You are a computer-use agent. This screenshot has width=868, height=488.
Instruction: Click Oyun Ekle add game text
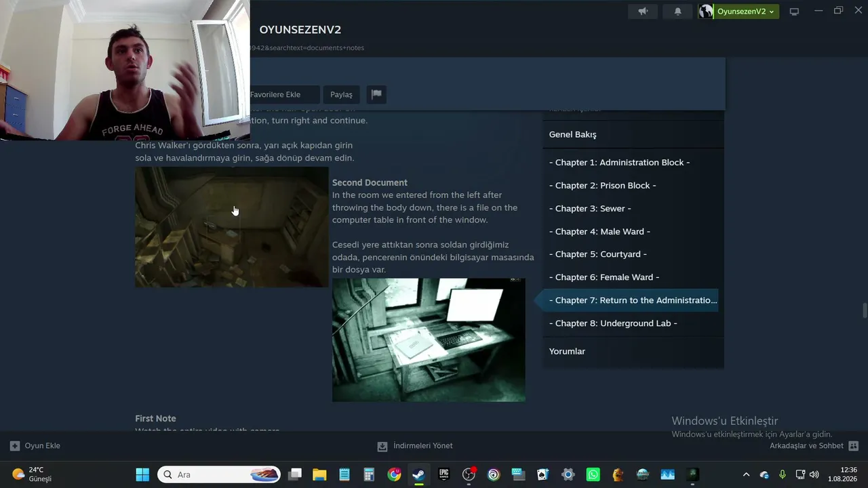42,446
